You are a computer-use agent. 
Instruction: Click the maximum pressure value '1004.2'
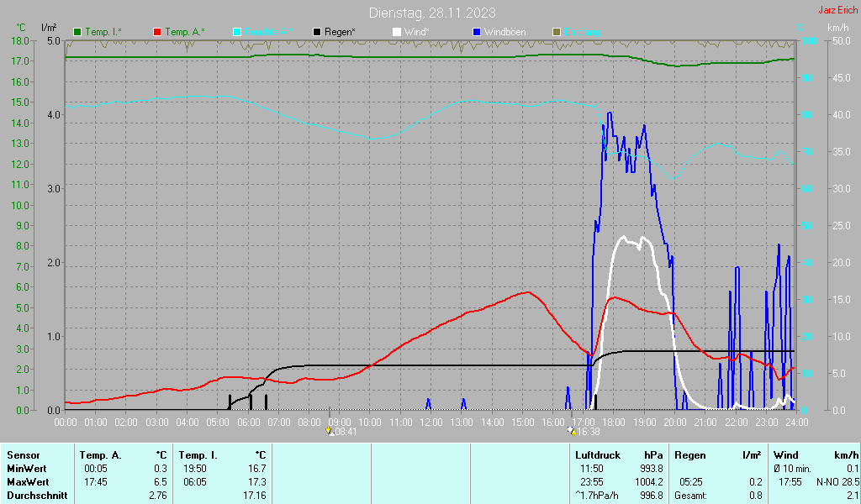(649, 482)
